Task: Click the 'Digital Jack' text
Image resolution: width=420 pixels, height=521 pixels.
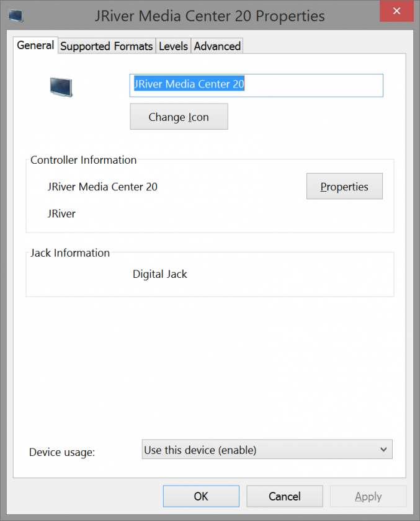Action: pos(160,274)
